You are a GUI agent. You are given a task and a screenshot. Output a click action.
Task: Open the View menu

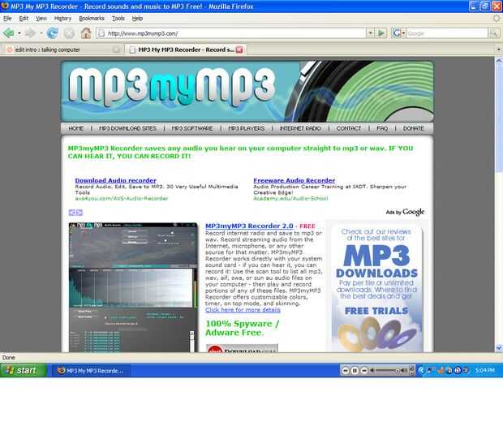coord(41,19)
